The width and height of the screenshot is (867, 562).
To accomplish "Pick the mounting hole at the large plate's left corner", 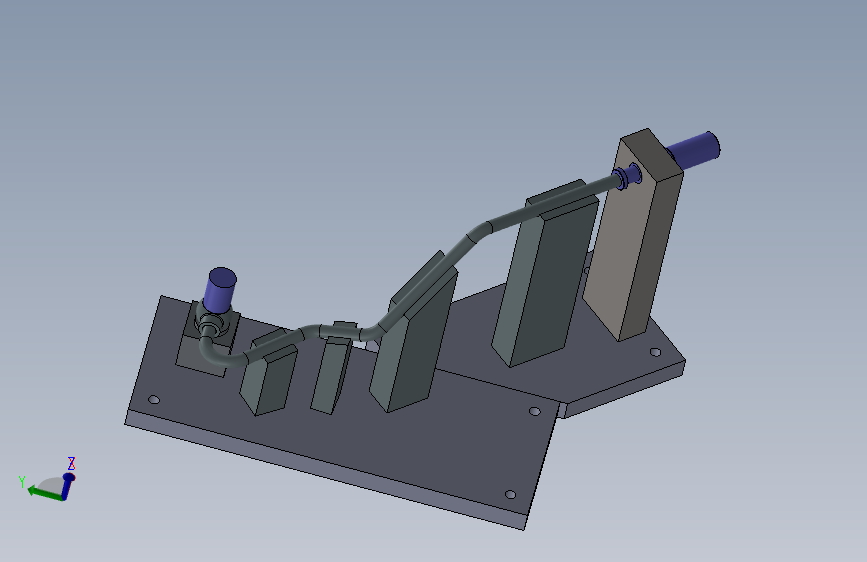I will coord(154,399).
